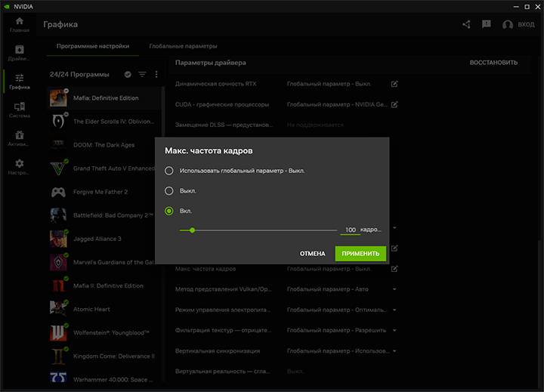Choose Использовать глобальный параметр radio option
This screenshot has width=544, height=392.
[169, 171]
